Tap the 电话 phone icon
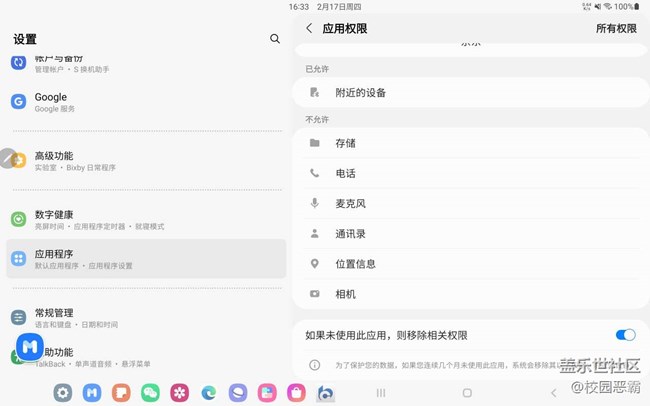This screenshot has height=406, width=650. tap(315, 173)
